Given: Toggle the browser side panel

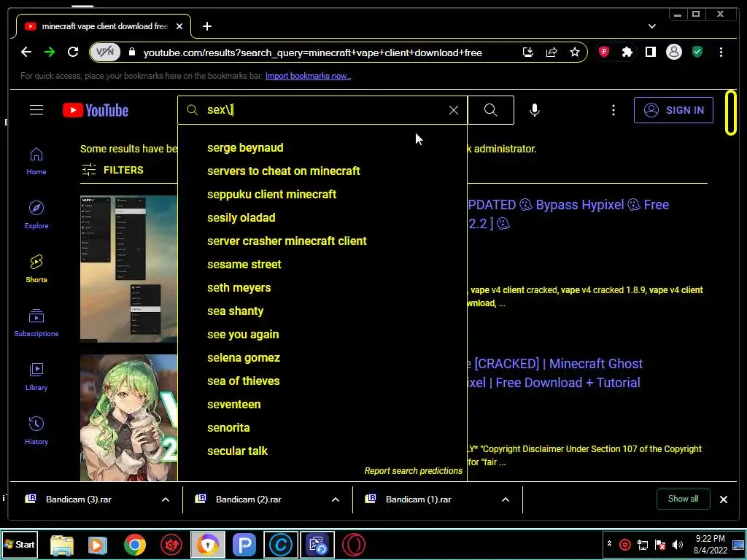Looking at the screenshot, I should pos(650,52).
